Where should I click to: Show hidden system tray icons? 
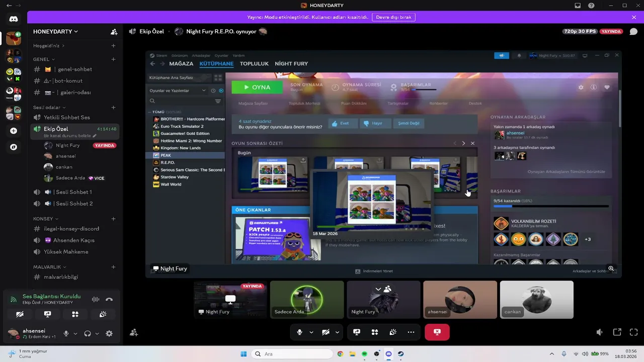coord(552,354)
